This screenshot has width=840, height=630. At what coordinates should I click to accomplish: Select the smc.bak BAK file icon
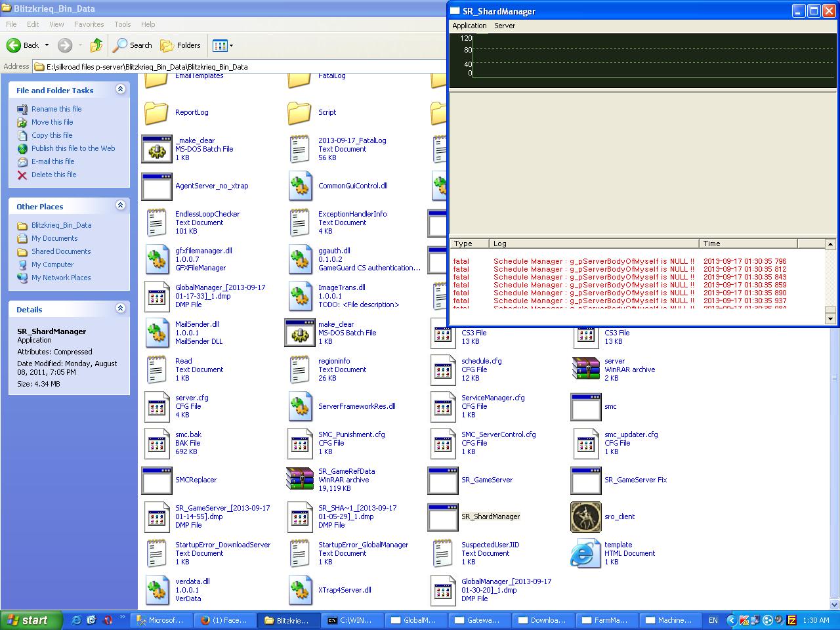157,443
